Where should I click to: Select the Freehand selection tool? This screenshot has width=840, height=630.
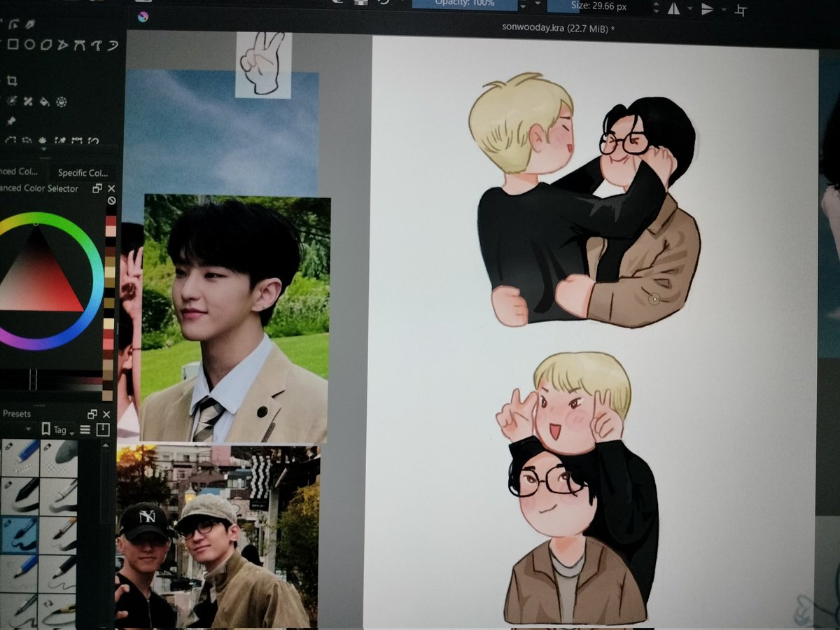27,141
